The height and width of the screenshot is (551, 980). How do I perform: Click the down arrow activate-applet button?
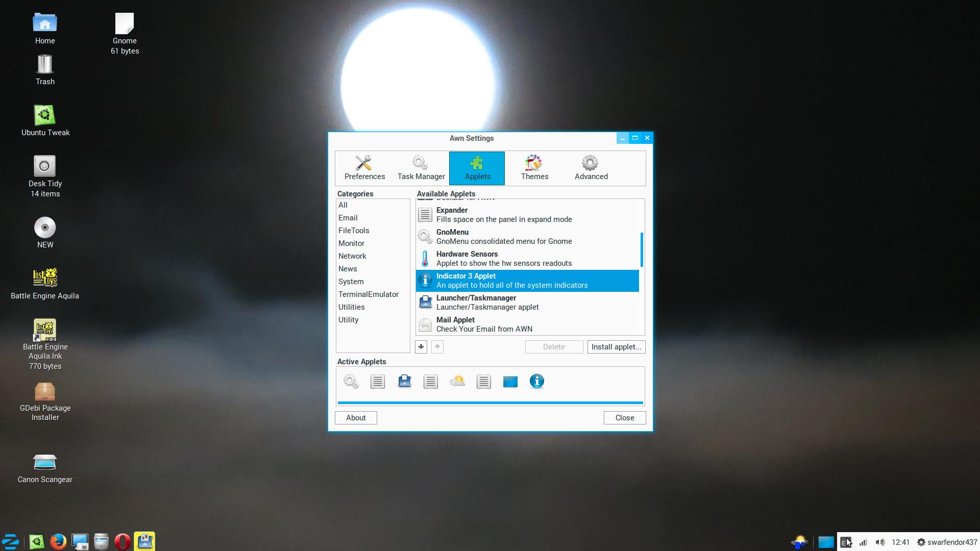pos(421,347)
